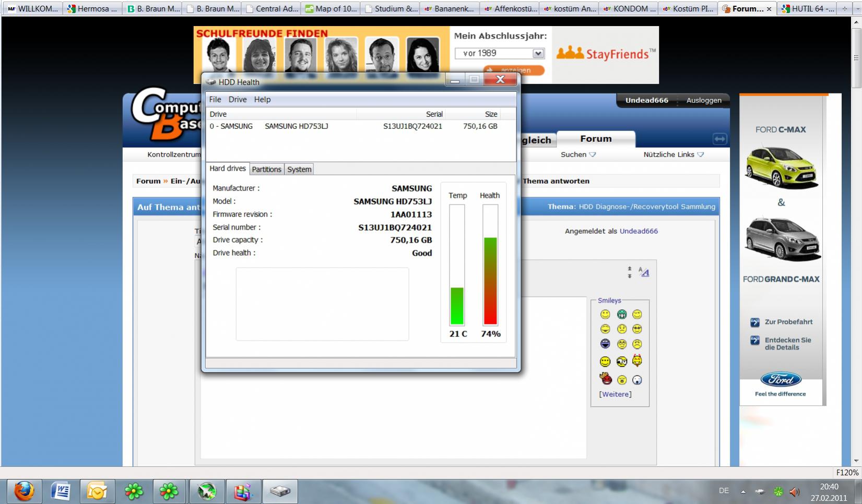
Task: Select the Hard drives tab
Action: tap(228, 169)
